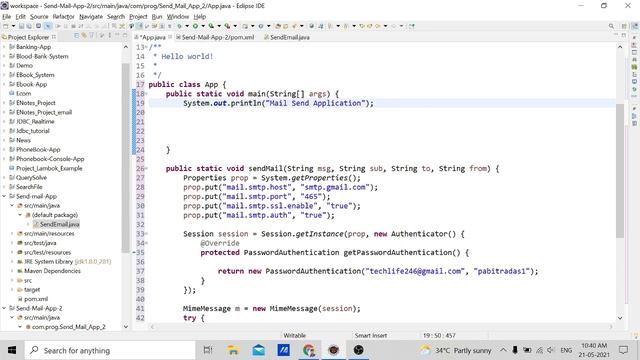Click the Coverage launch toolbar icon
Image resolution: width=640 pixels, height=360 pixels.
pos(211,26)
